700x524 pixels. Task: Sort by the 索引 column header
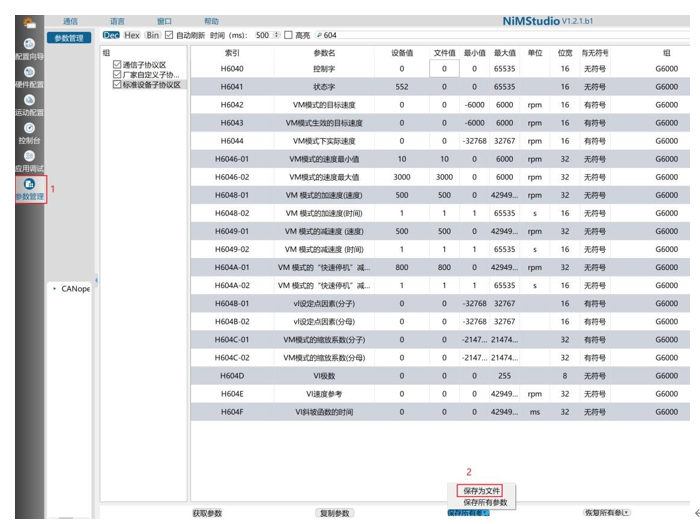coord(232,53)
